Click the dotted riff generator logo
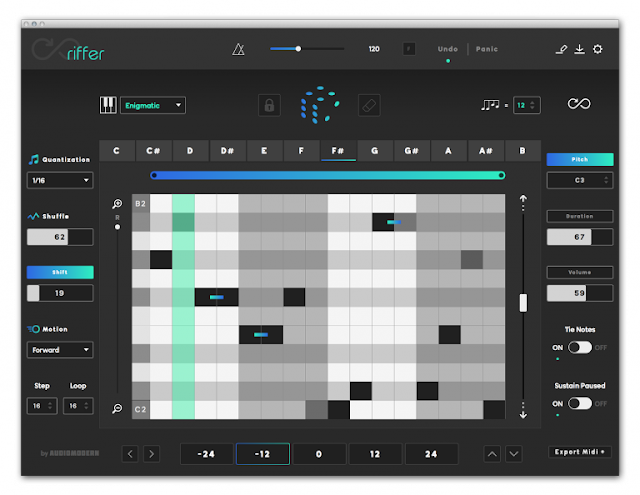 coord(320,105)
